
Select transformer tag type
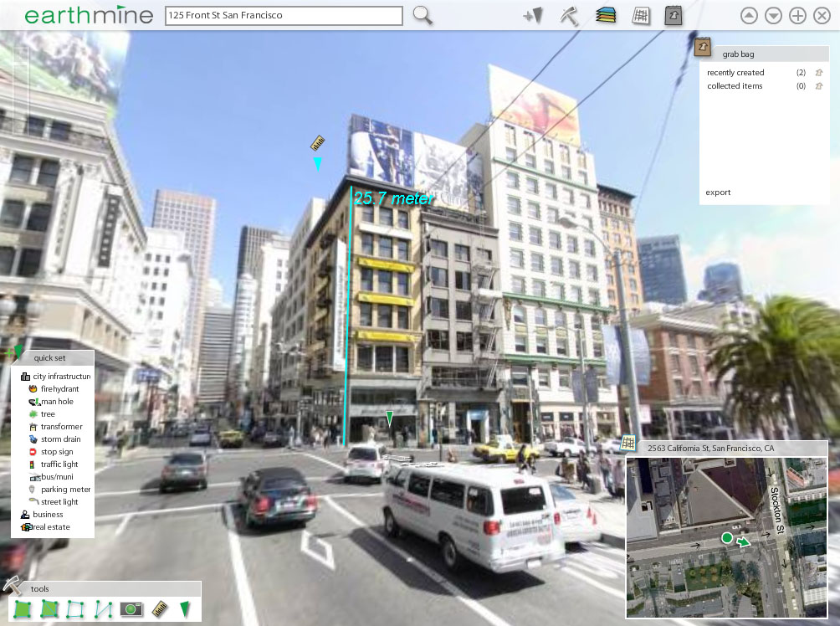click(x=56, y=427)
